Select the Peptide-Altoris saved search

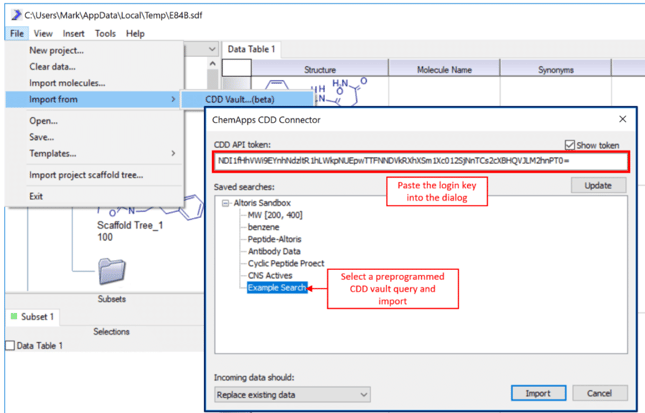pos(274,239)
